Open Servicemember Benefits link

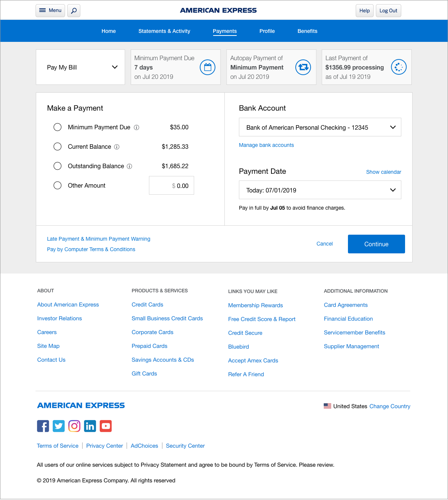[x=355, y=333]
